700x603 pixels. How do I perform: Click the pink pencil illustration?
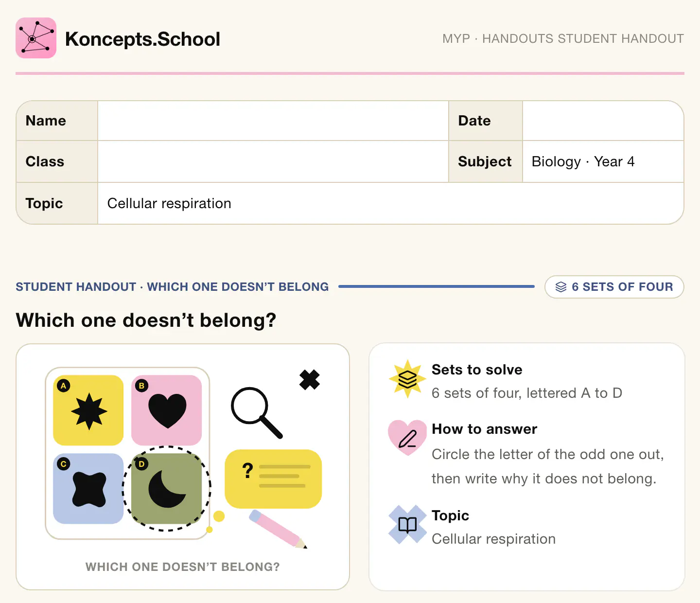pos(278,529)
